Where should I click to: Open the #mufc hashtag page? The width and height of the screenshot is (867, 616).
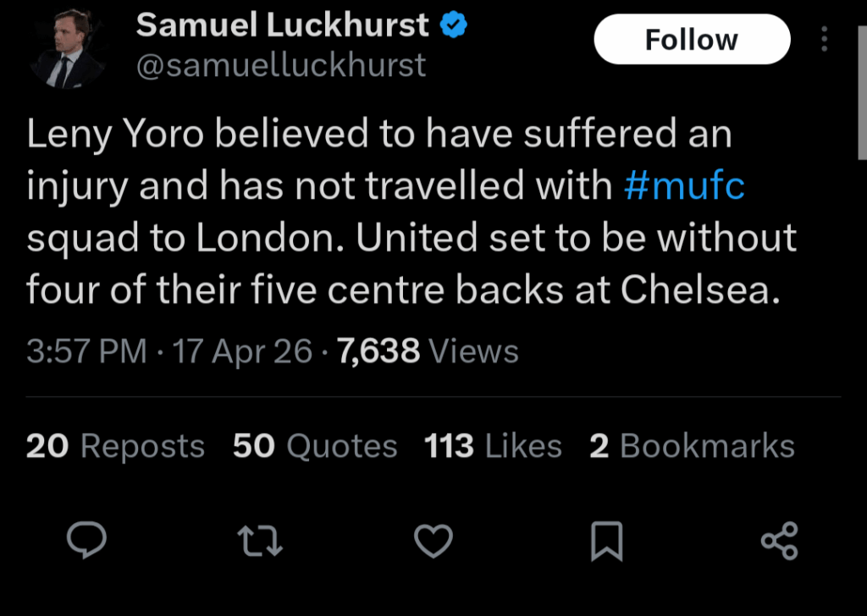[687, 185]
